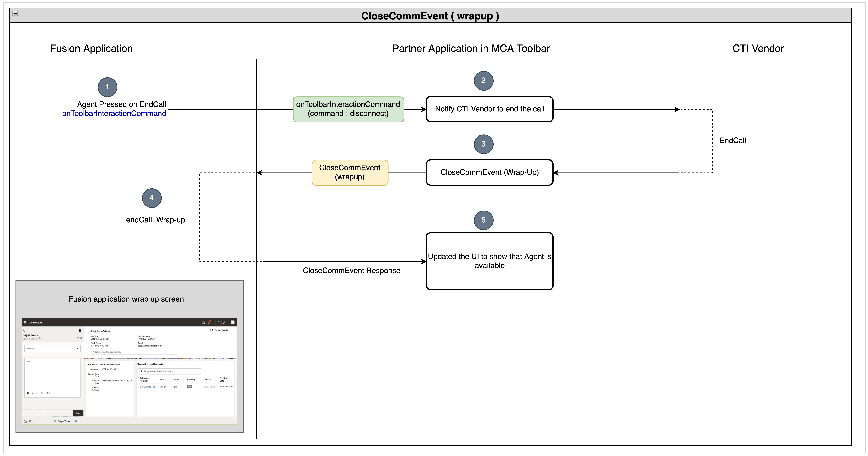Open service request SR0000065155 link
The image size is (868, 456).
tap(147, 387)
